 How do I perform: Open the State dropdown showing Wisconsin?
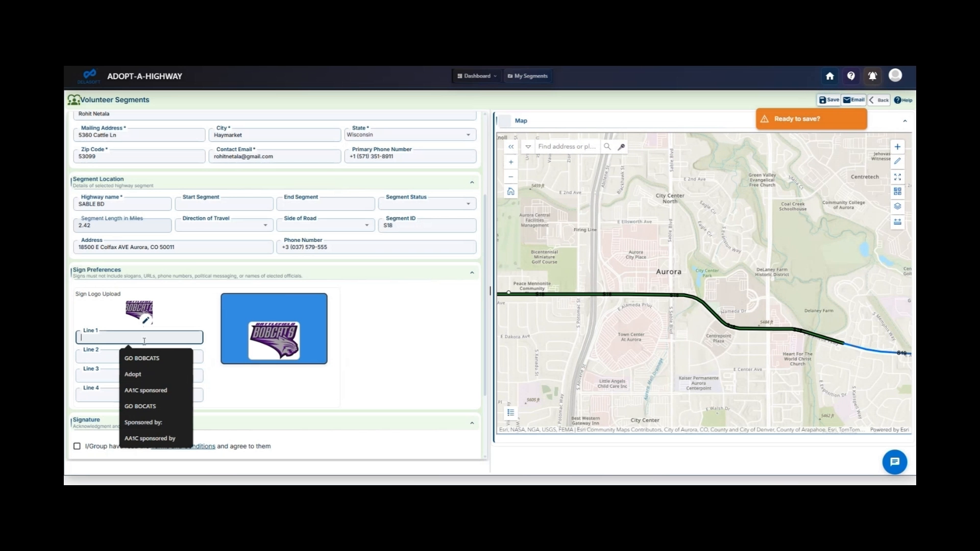pos(467,134)
